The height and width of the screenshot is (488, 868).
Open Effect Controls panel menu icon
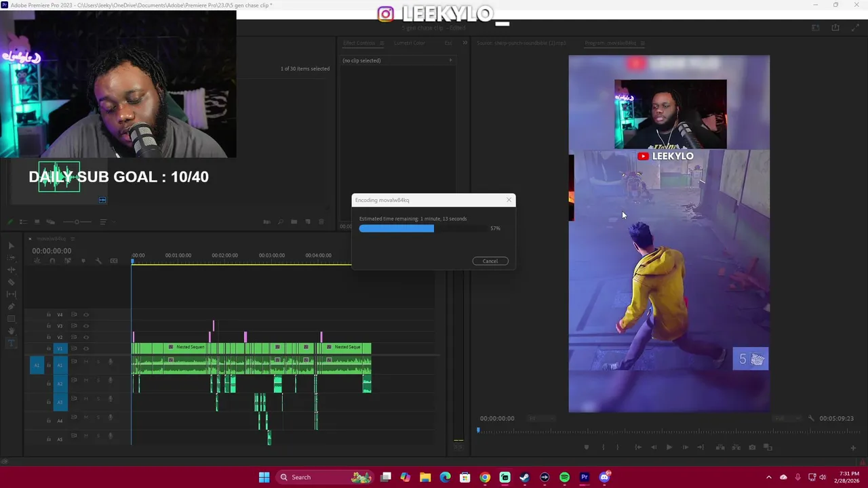(381, 43)
